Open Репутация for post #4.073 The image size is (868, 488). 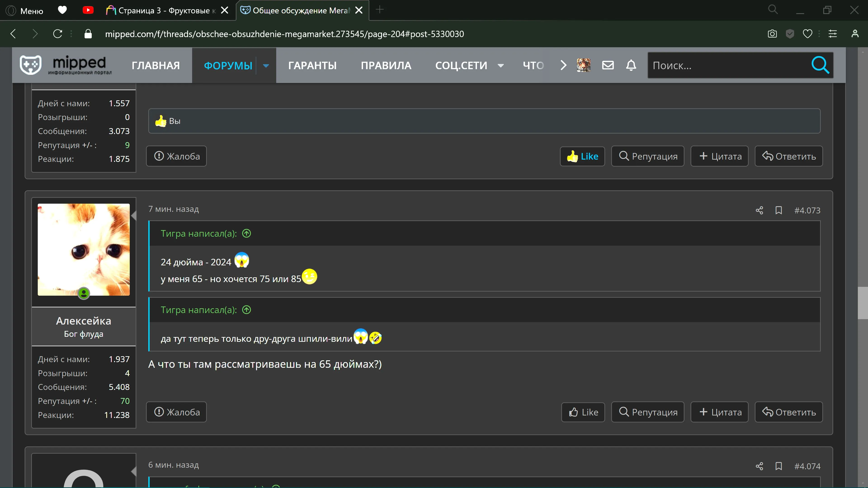pyautogui.click(x=648, y=412)
